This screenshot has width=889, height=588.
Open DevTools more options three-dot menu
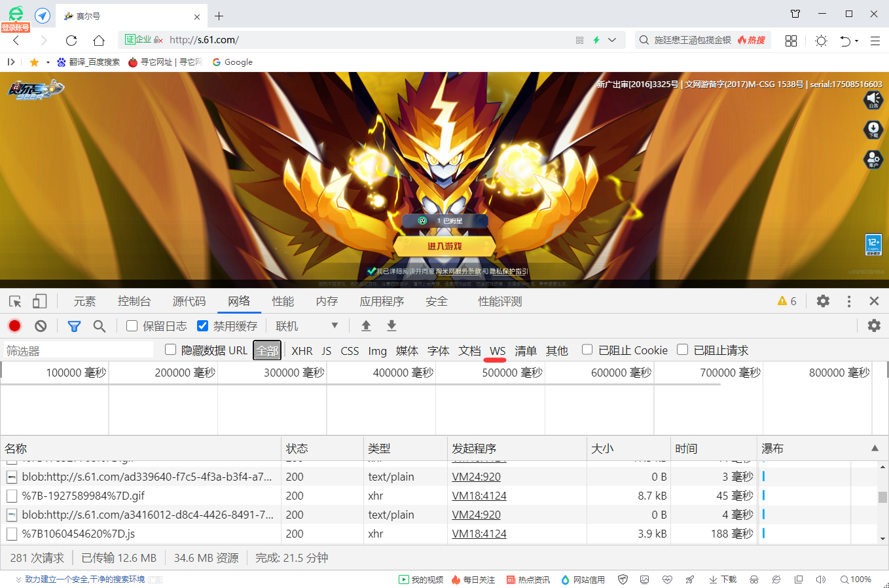point(849,301)
